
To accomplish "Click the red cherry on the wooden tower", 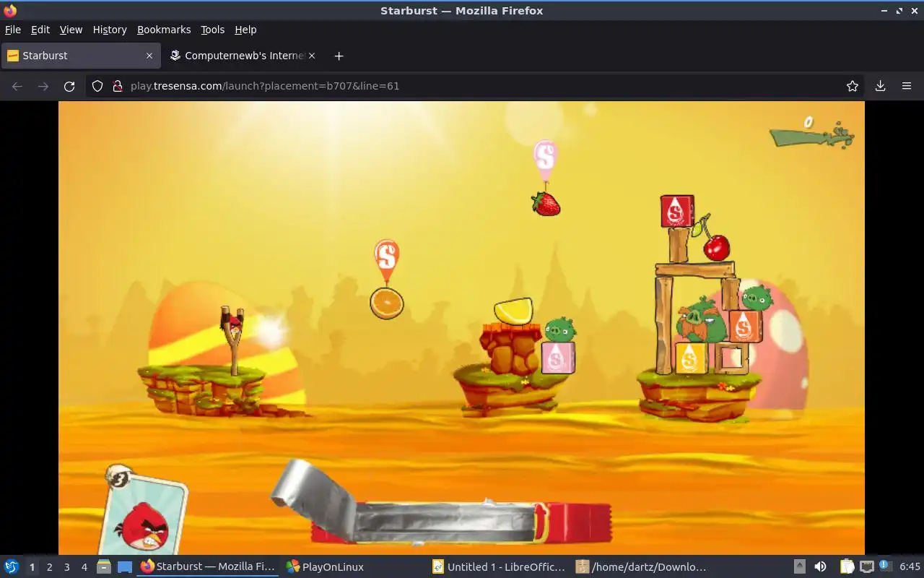I will [716, 248].
